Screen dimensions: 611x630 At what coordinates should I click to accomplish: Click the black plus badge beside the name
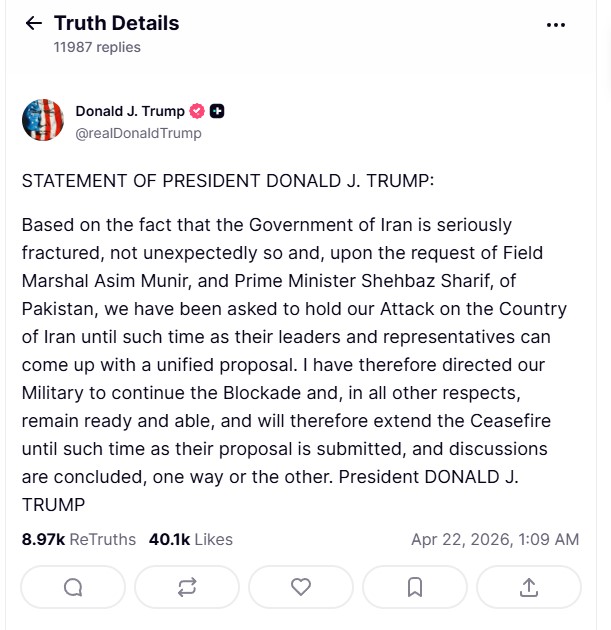tap(217, 111)
